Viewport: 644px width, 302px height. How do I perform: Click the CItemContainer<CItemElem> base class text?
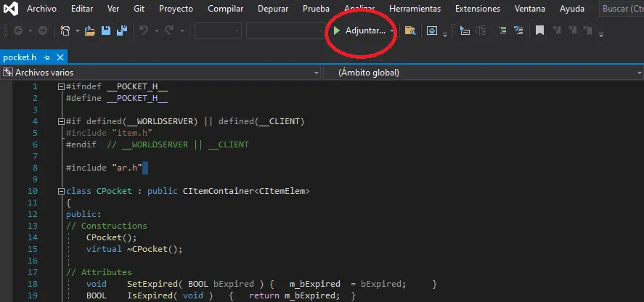[246, 191]
